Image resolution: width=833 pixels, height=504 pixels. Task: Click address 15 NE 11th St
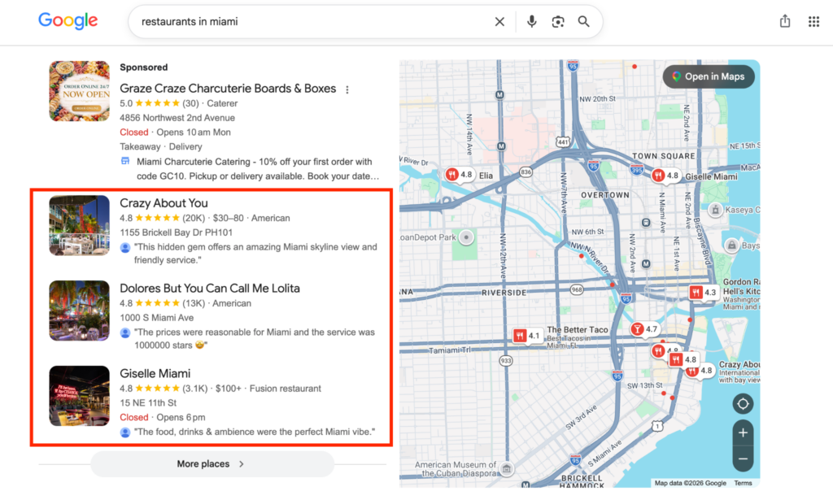coord(148,402)
